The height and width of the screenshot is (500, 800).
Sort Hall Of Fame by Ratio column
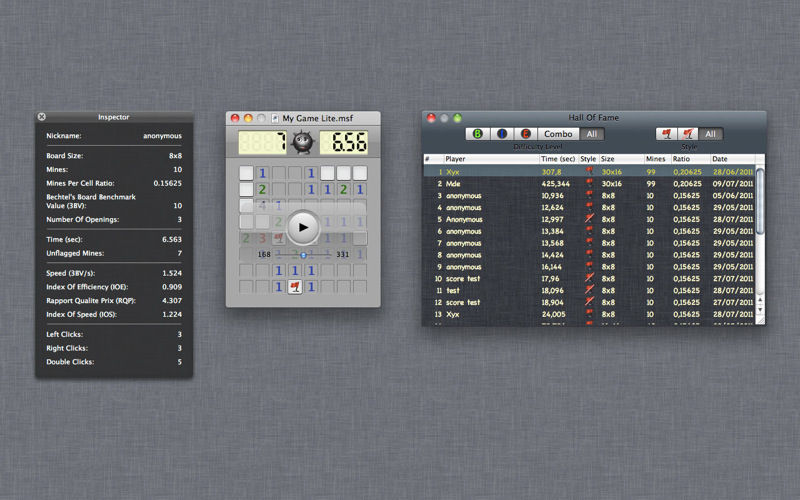pos(690,159)
